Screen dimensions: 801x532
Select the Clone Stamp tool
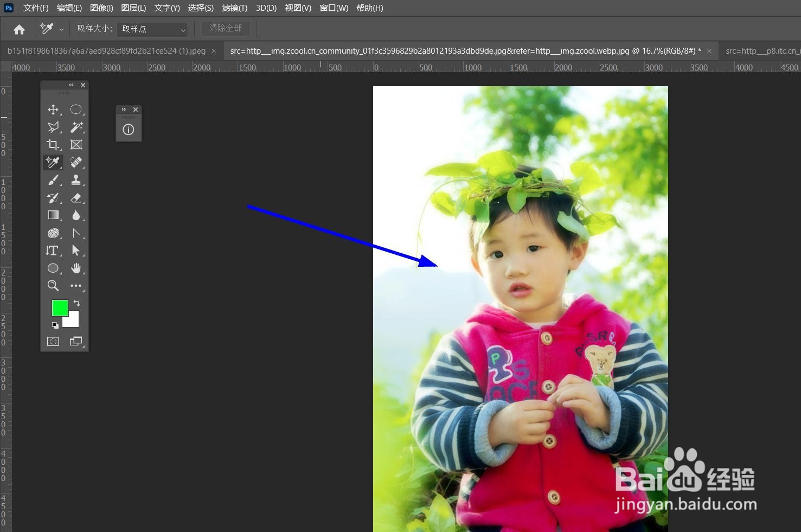76,180
